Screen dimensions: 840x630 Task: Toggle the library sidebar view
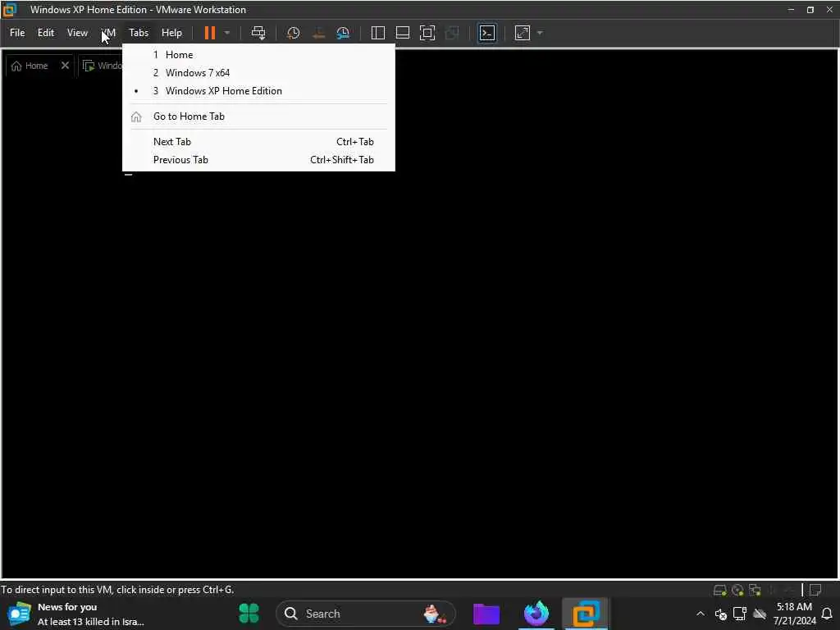pos(377,33)
